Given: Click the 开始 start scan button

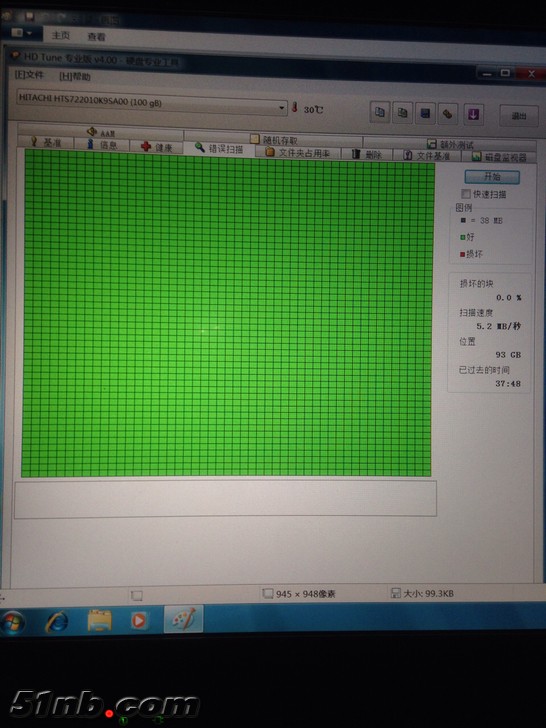Looking at the screenshot, I should click(x=492, y=176).
